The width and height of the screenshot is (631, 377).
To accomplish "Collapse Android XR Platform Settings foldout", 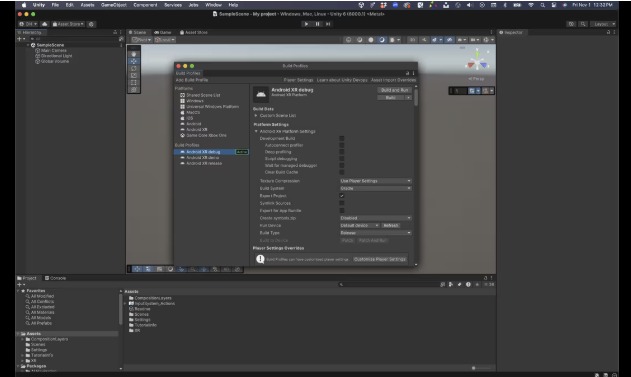I will tap(256, 132).
